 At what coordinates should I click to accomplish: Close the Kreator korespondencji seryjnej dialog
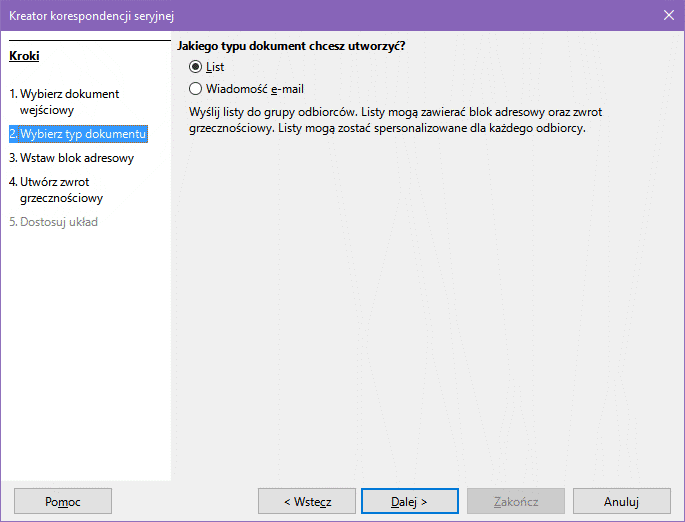(668, 14)
